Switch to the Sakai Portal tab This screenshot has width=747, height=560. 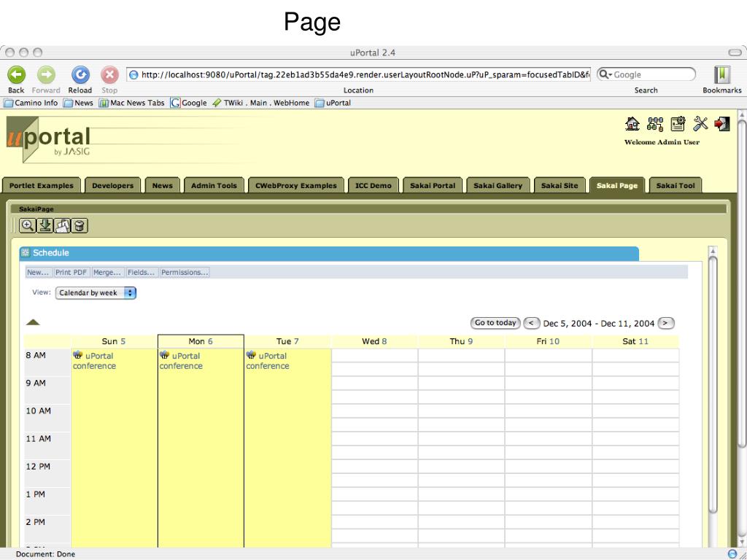(x=433, y=186)
